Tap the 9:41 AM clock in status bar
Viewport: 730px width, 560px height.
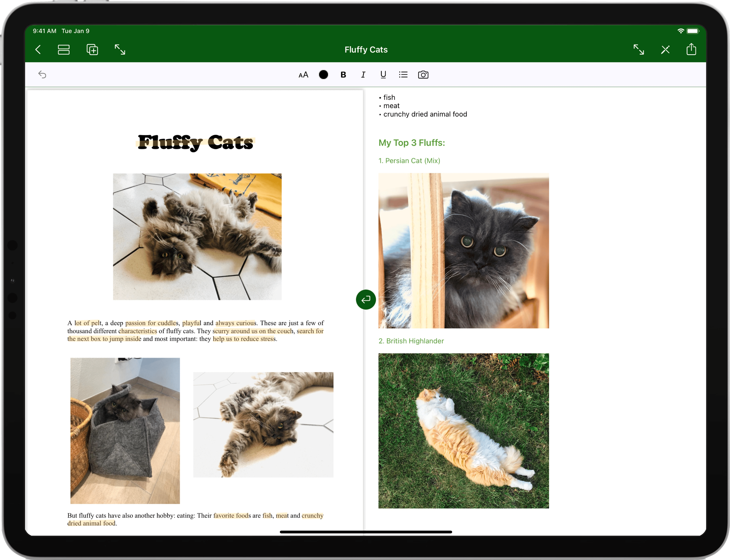44,31
